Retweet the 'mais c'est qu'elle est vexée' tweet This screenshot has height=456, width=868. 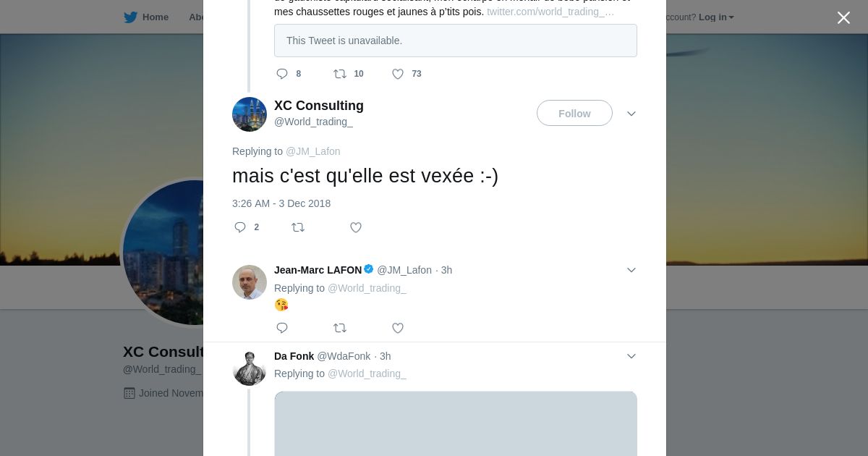coord(298,227)
